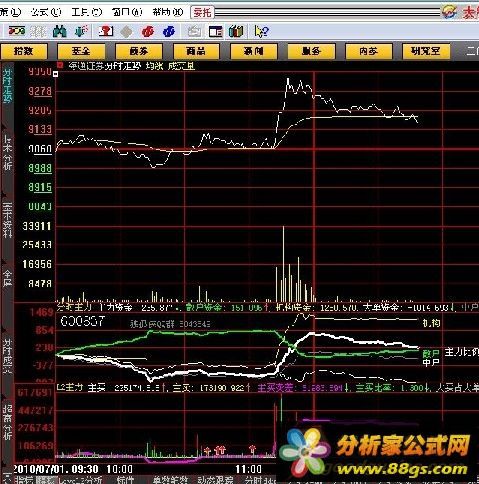Click the 机构 line label
Screen dimensions: 479x484
point(431,323)
